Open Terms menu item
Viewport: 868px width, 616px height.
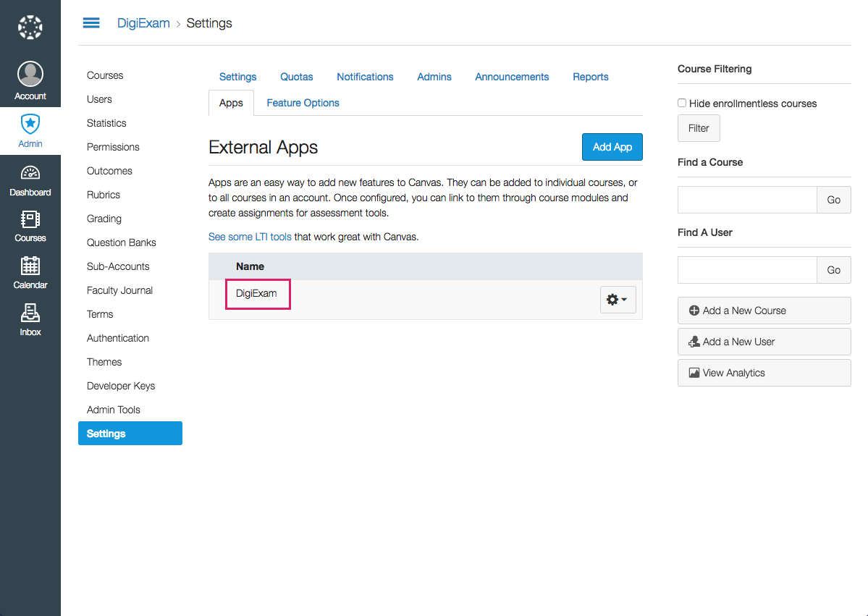(x=100, y=314)
